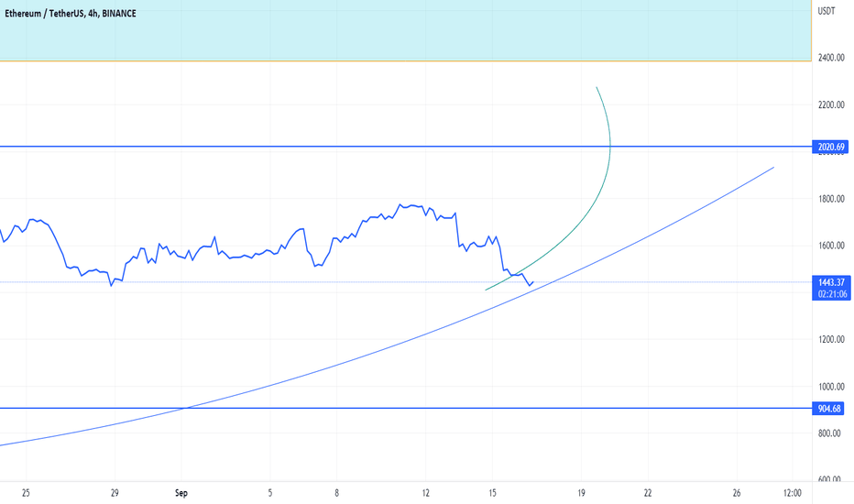The image size is (854, 504).
Task: Click the light blue shaded zone at top
Action: point(406,30)
